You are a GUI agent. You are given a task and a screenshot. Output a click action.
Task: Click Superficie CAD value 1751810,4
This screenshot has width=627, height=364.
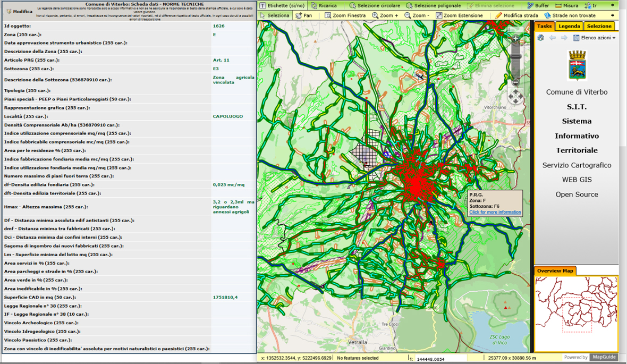coord(225,298)
